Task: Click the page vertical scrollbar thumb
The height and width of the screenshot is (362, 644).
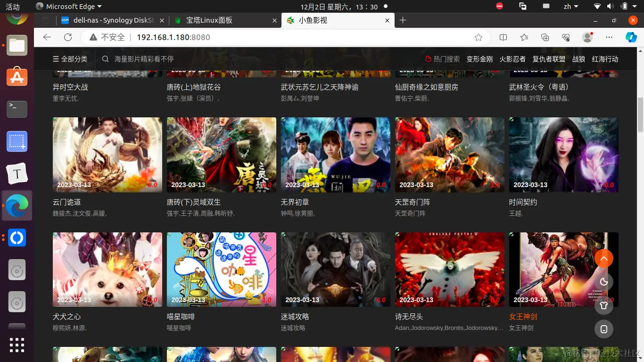Action: 640,115
